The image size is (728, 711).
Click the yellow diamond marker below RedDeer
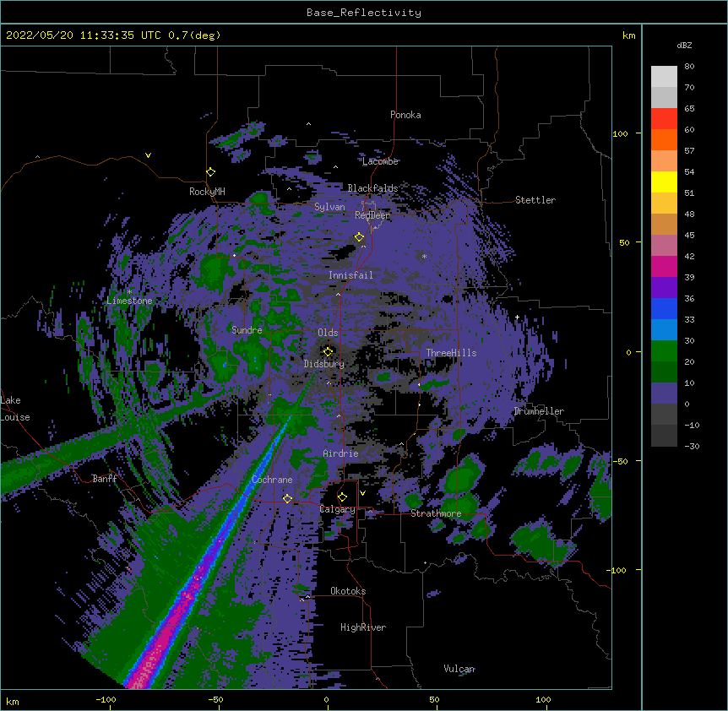[x=359, y=237]
